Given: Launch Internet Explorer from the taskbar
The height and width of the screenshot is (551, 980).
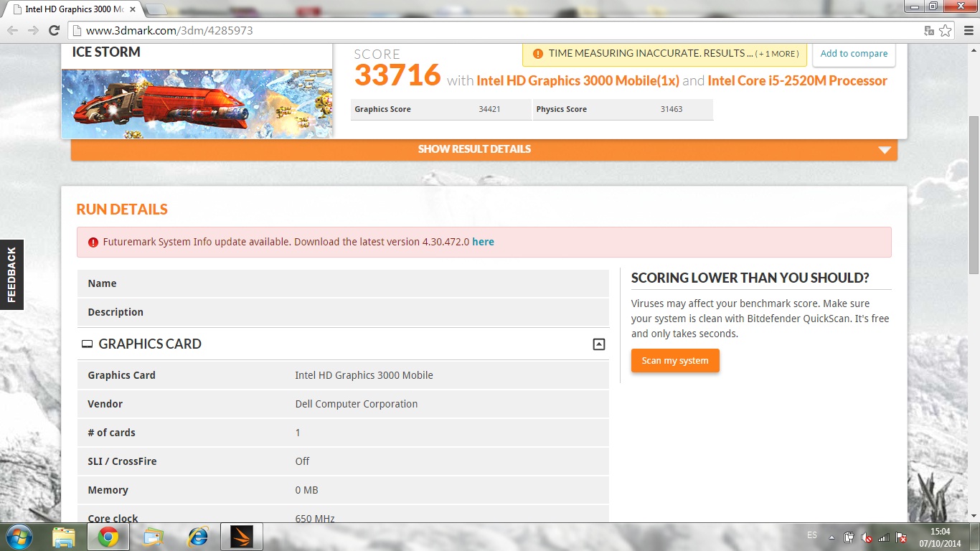Looking at the screenshot, I should coord(197,537).
